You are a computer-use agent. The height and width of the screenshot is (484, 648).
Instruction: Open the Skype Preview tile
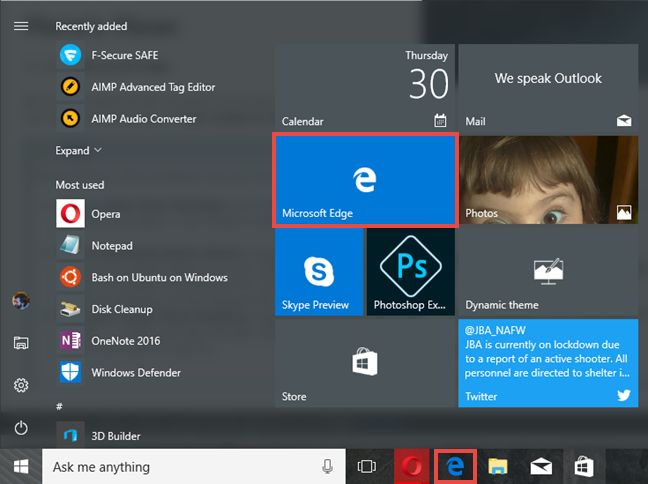pos(319,272)
